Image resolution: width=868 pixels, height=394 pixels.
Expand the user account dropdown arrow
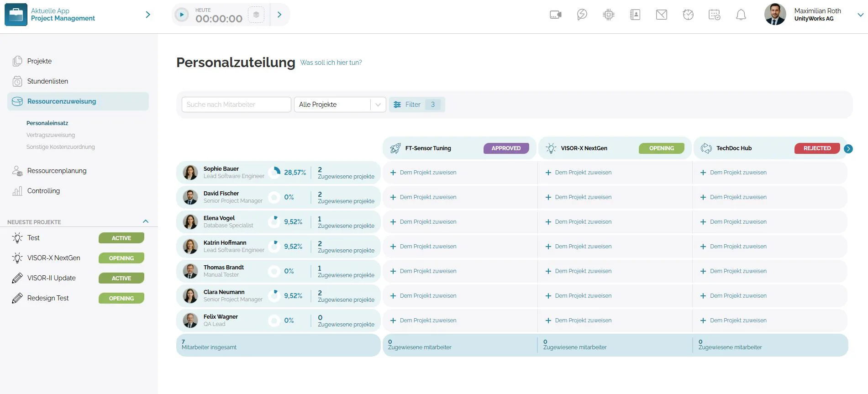(x=860, y=15)
